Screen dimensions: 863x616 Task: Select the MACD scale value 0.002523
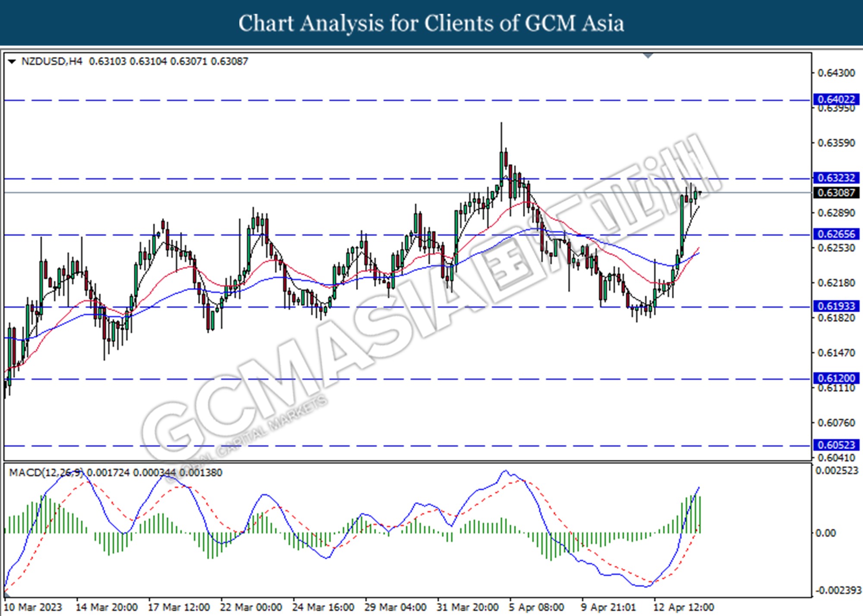tap(837, 471)
